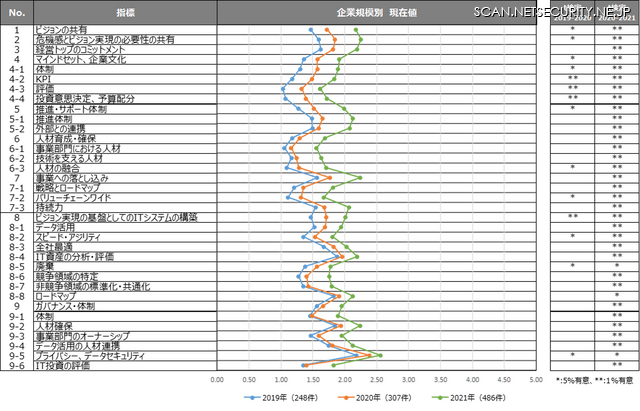This screenshot has width=640, height=411.
Task: Click the x-axis label below the orange peak
Action: (x=376, y=380)
